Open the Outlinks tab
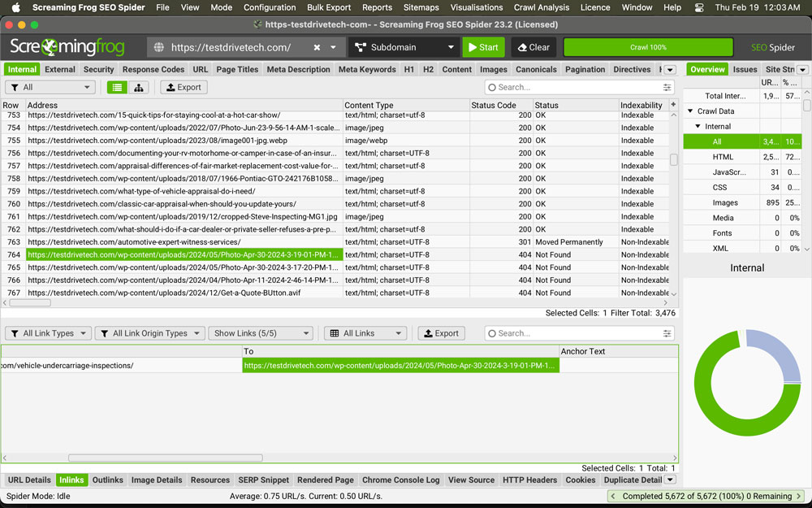Viewport: 812px width, 508px height. click(x=108, y=480)
